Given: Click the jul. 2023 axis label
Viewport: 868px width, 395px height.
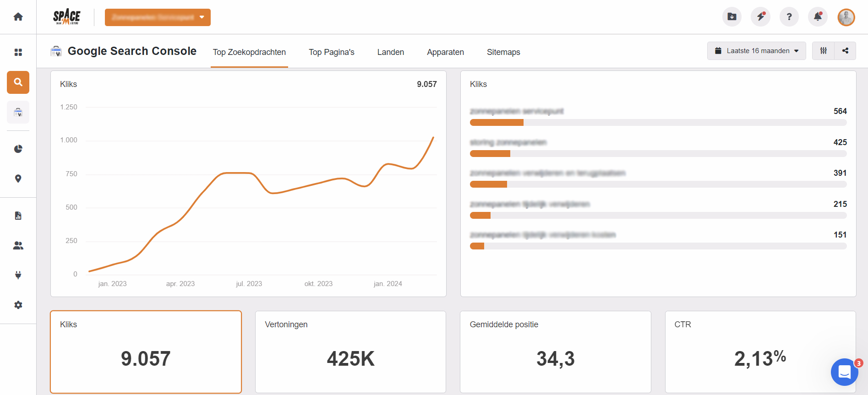Looking at the screenshot, I should [x=249, y=284].
